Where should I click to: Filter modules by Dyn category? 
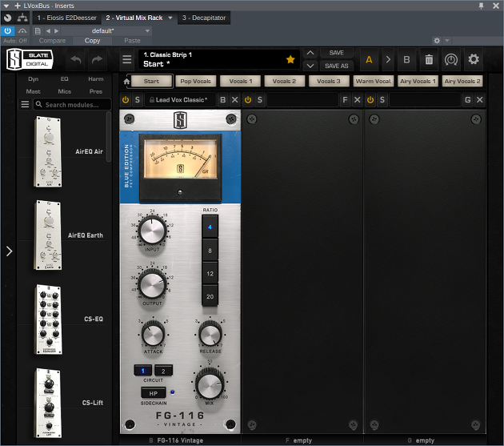(33, 78)
